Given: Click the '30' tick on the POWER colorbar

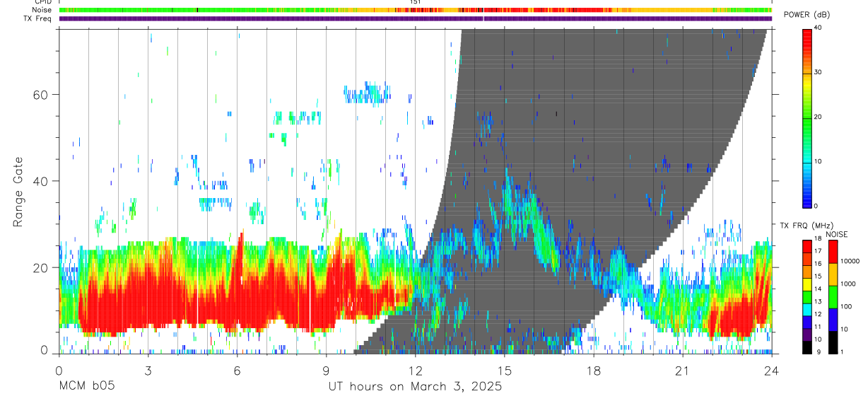Looking at the screenshot, I should (819, 72).
